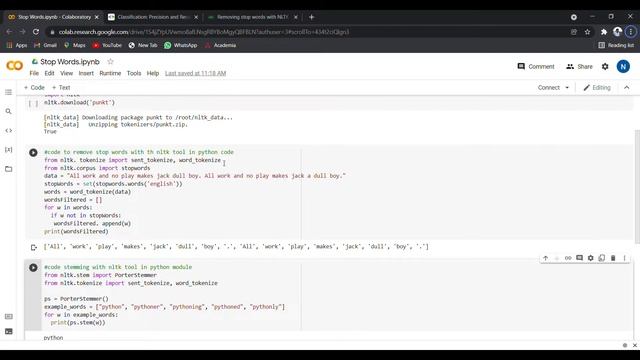640x360 pixels.
Task: Open the Apps bookmark shortcut
Action: tap(17, 45)
